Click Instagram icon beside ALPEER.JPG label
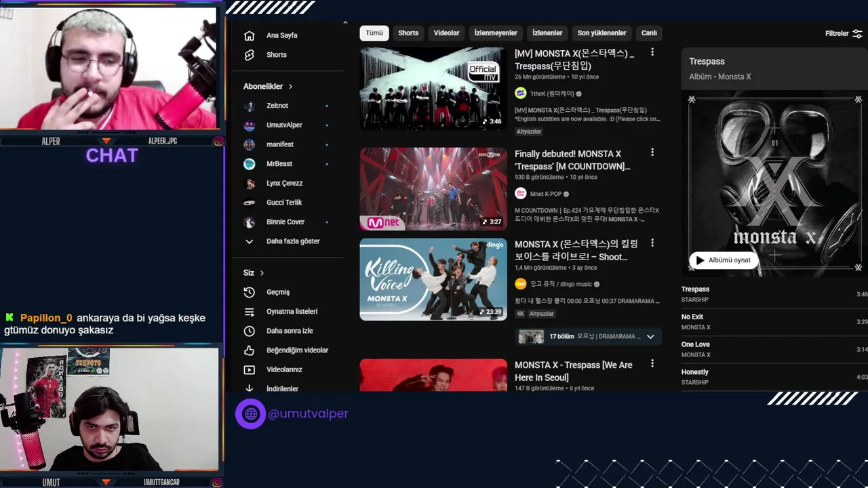The height and width of the screenshot is (488, 868). click(x=218, y=141)
